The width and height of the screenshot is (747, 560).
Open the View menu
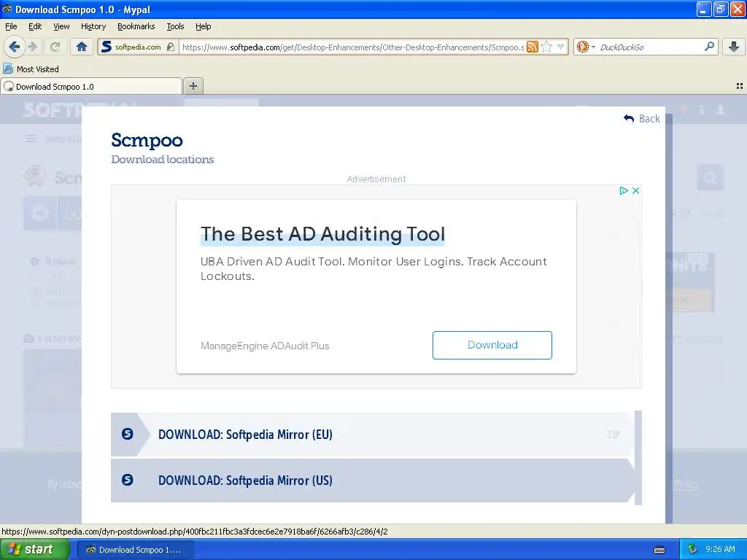pyautogui.click(x=61, y=26)
